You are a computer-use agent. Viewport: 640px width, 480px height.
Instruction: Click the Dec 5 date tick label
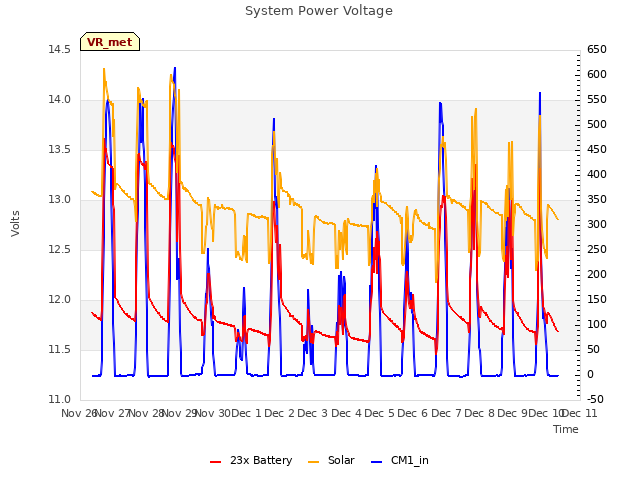click(x=380, y=413)
